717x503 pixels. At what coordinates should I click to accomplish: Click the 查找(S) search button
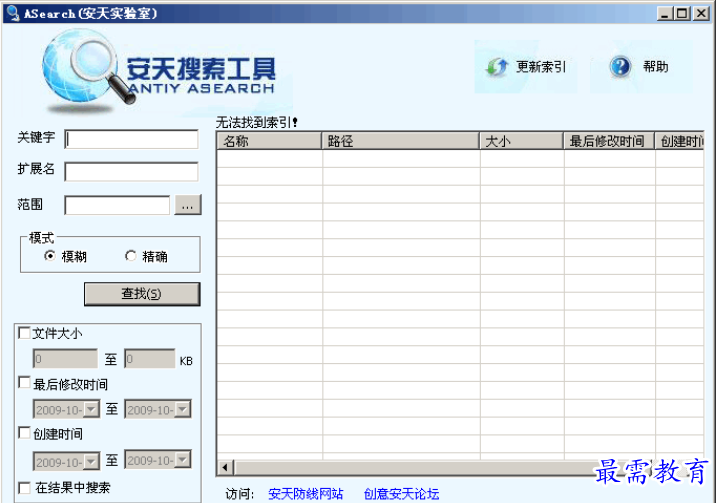click(x=142, y=294)
